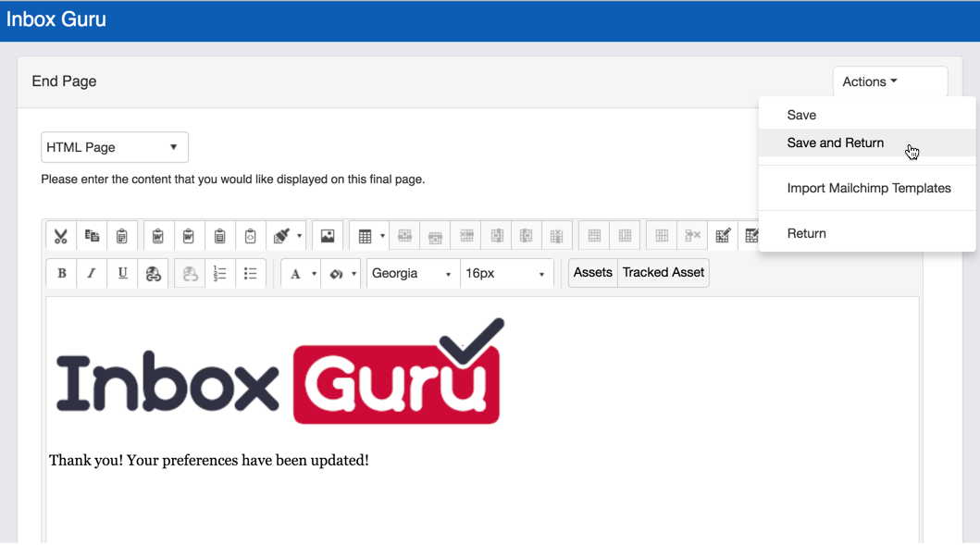Toggle underline formatting
Image resolution: width=980 pixels, height=545 pixels.
[x=122, y=273]
